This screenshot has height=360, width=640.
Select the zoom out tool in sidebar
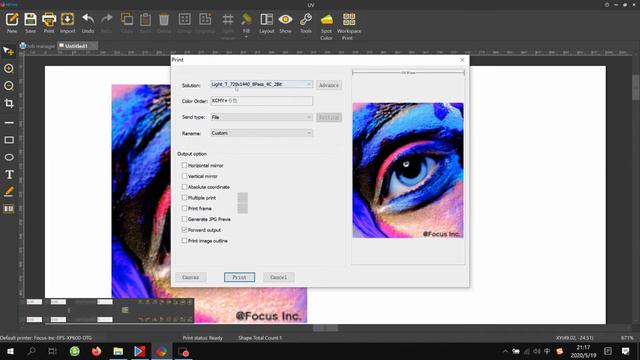click(x=9, y=86)
